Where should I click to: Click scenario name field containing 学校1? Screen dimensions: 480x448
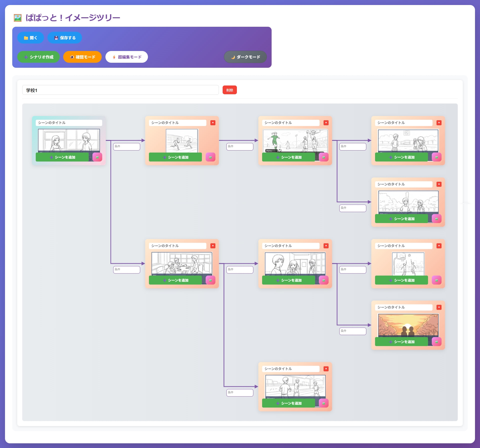click(120, 90)
